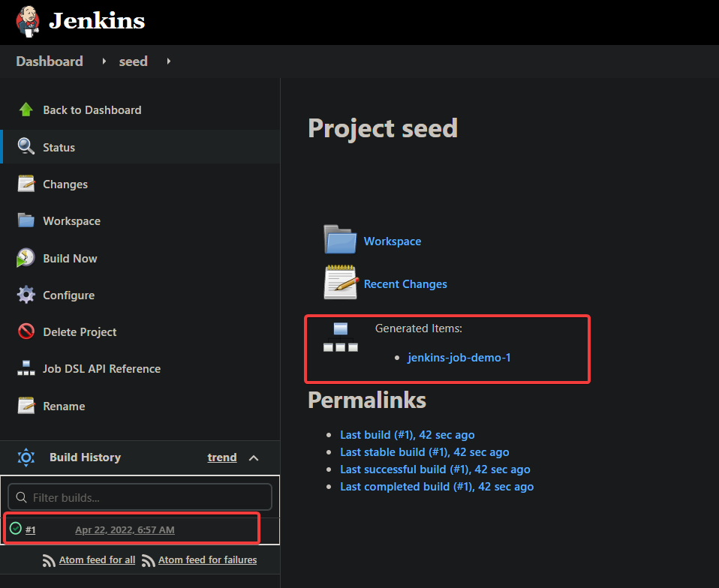Click the green up arrow icon
Viewport: 719px width, 588px height.
click(x=26, y=109)
